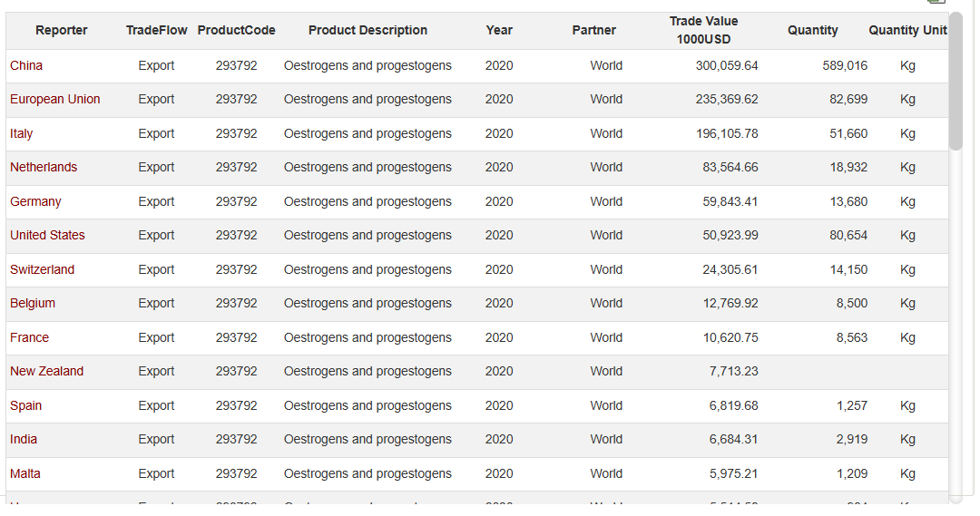The image size is (980, 516).
Task: Select Malta quantity 1,209
Action: [852, 474]
